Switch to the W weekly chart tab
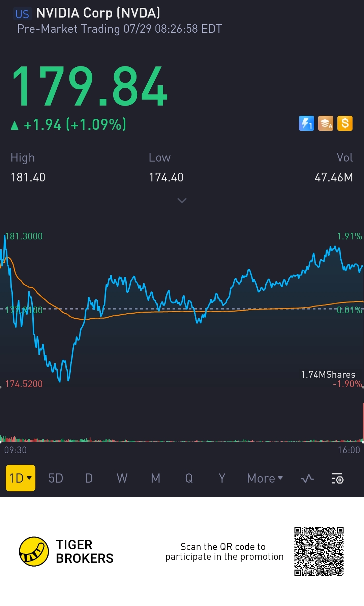 pos(122,478)
